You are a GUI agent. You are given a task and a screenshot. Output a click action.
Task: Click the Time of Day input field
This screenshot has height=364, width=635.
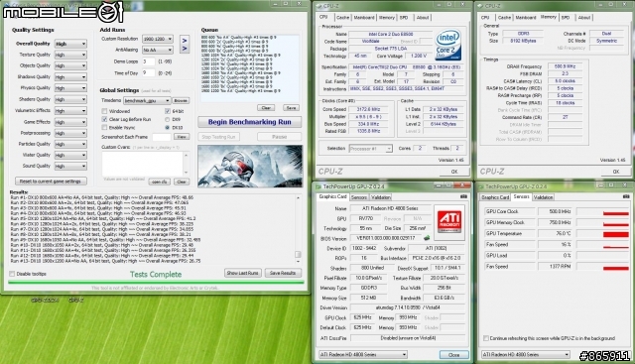[148, 72]
